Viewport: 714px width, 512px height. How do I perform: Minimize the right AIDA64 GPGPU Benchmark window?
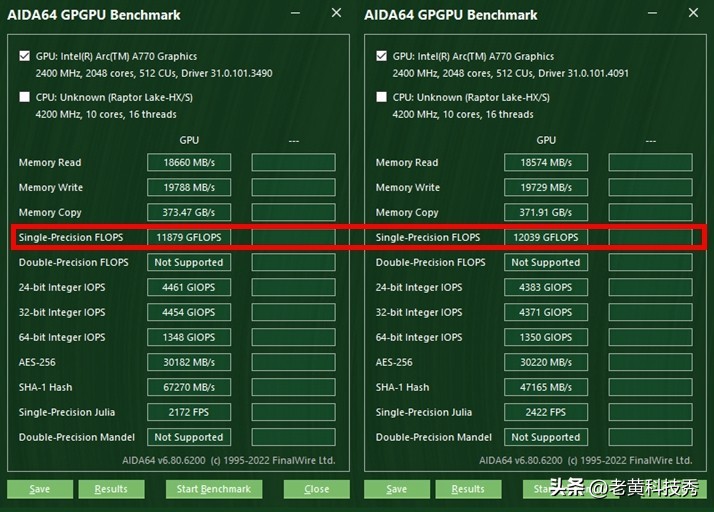[x=651, y=14]
